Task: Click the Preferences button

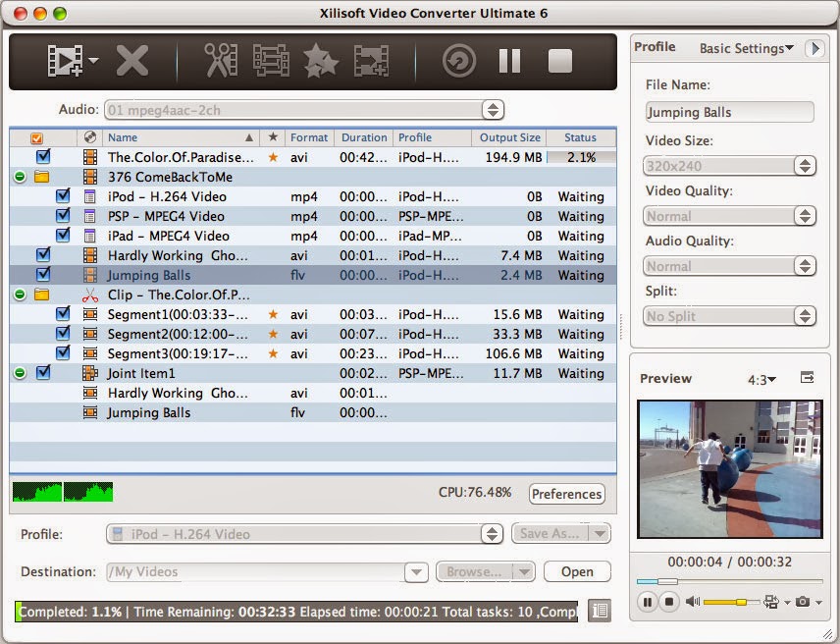Action: click(x=567, y=494)
